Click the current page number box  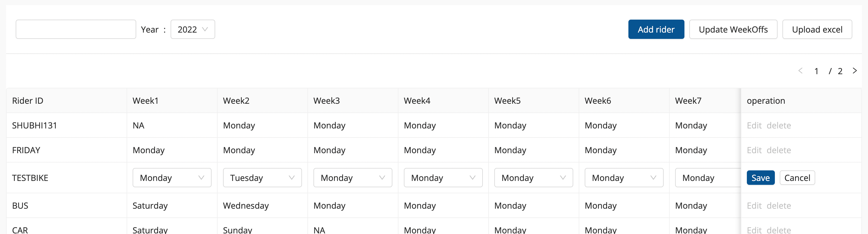coord(816,71)
